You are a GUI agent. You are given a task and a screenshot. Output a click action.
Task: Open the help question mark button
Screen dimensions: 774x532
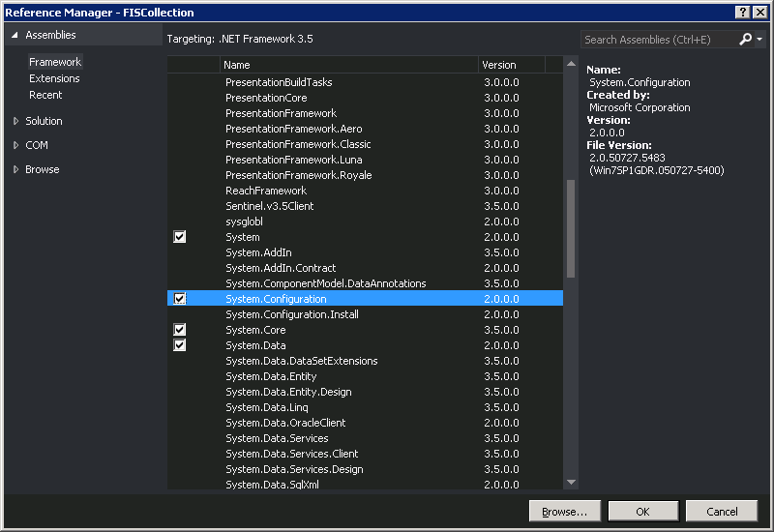[742, 13]
